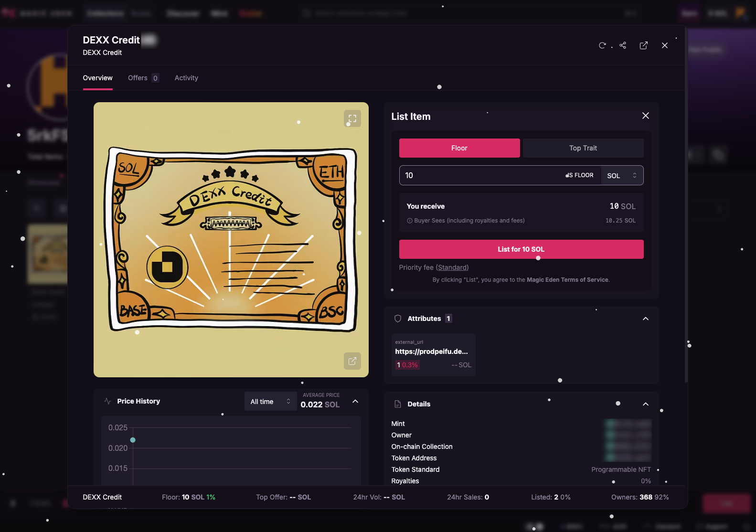The height and width of the screenshot is (532, 756).
Task: Click the 'Token Address' row label
Action: [x=414, y=458]
